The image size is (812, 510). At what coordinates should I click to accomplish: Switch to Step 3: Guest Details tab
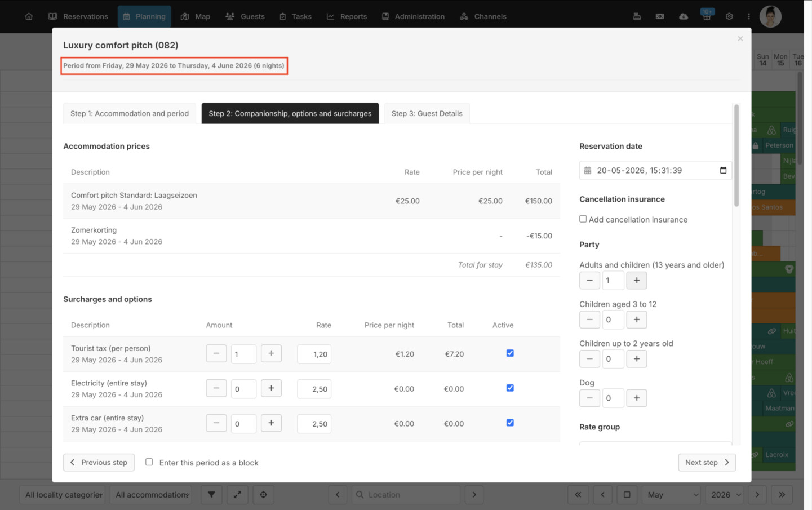tap(427, 113)
